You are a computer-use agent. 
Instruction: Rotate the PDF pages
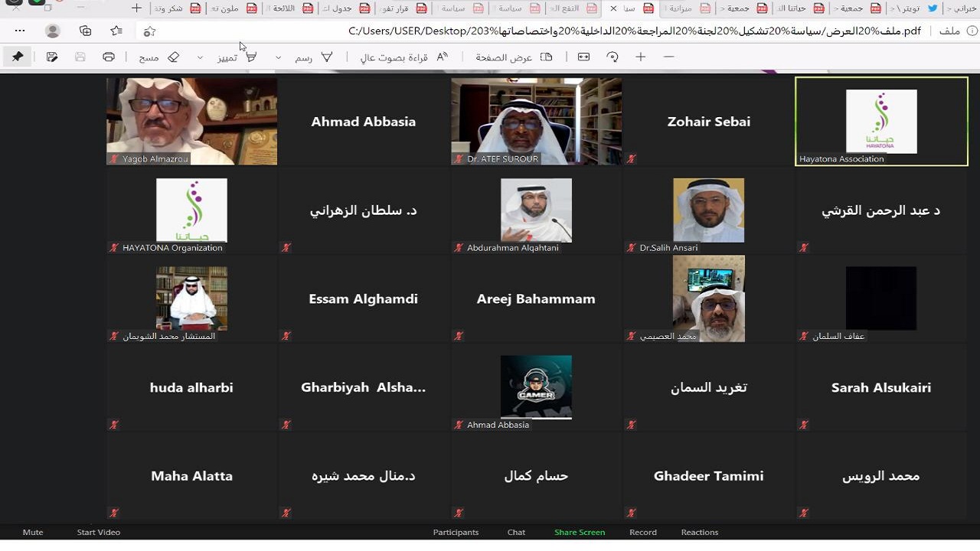coord(612,56)
